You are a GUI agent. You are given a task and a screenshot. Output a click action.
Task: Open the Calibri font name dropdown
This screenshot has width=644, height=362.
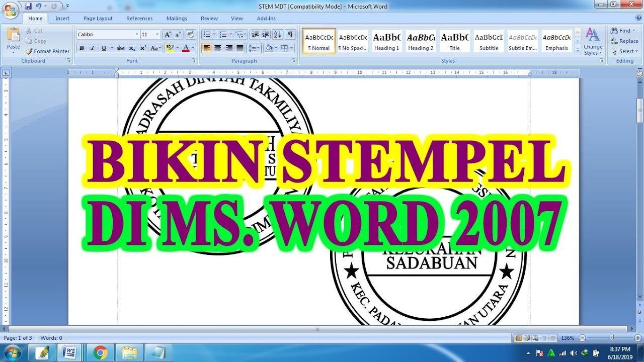click(137, 35)
